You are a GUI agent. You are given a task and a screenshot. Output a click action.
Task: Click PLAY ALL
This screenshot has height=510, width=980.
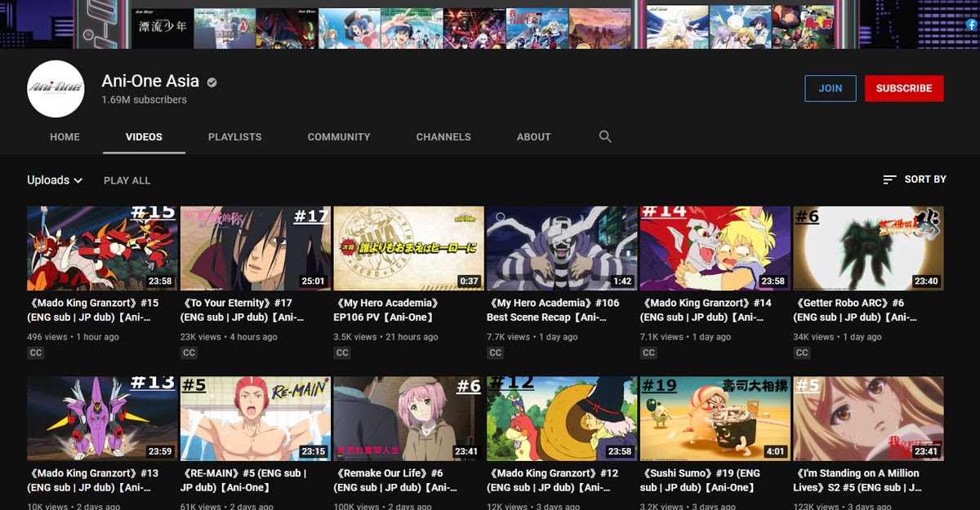(127, 180)
